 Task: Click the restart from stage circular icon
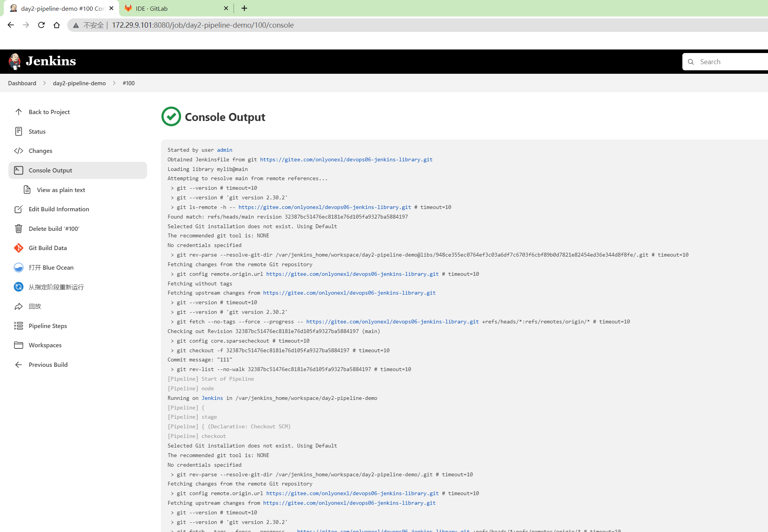click(x=18, y=287)
